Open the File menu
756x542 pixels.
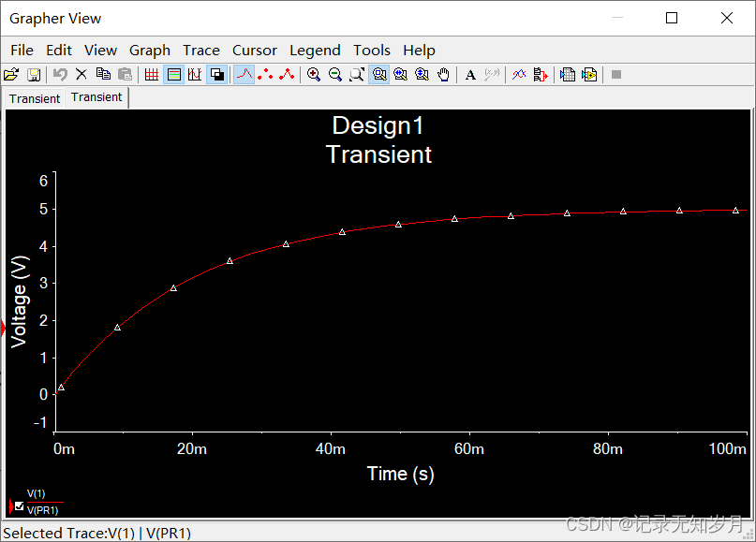pos(22,51)
